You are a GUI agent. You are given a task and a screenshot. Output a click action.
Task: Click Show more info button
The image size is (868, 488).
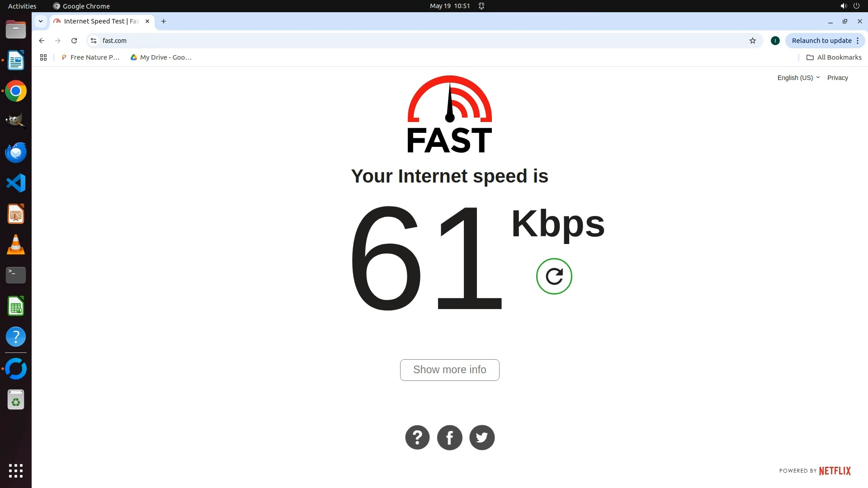tap(450, 370)
